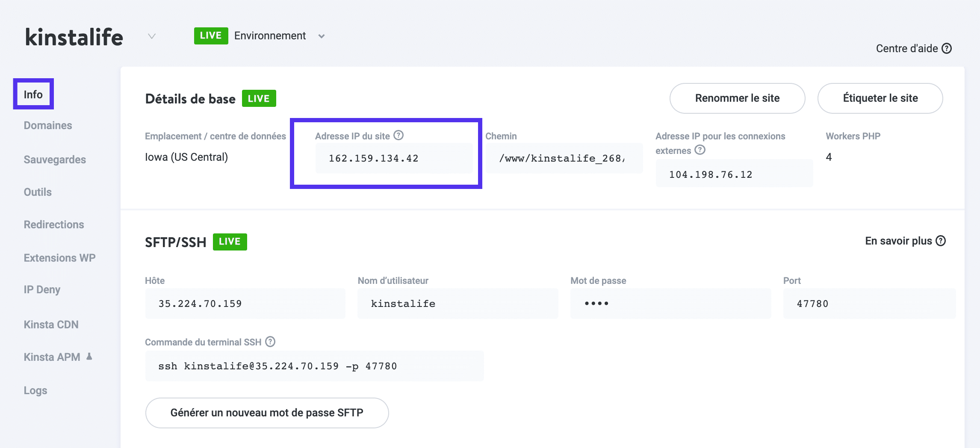This screenshot has height=448, width=980.
Task: Click the Commande du terminal SSH help icon
Action: (270, 342)
